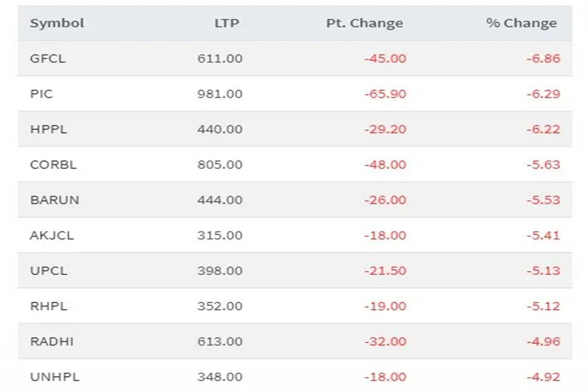Click UPCL's point change -21.50
Screen dimensions: 588x390
pos(385,270)
